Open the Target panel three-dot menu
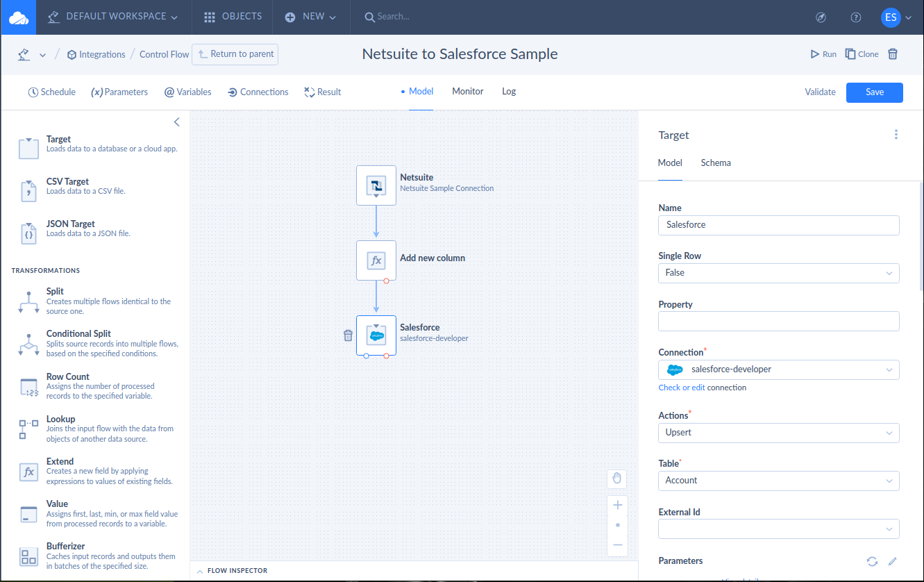 (896, 135)
